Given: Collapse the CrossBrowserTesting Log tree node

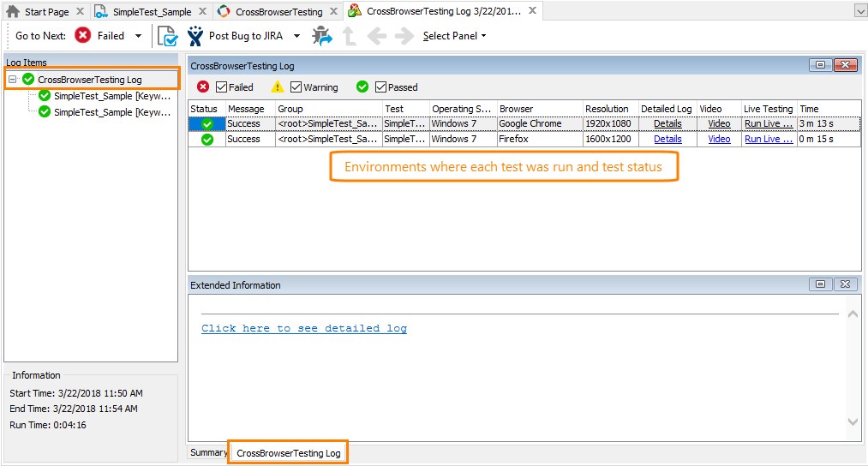Looking at the screenshot, I should (x=12, y=79).
